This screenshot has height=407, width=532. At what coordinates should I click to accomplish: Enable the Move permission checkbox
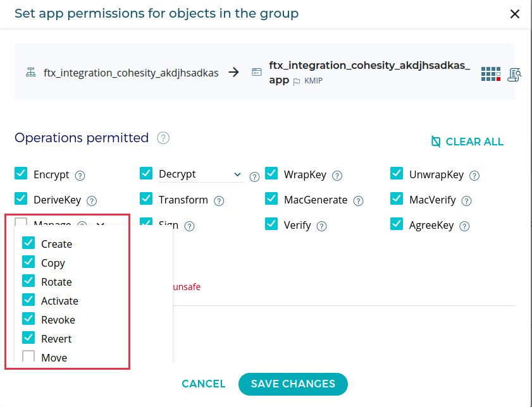(28, 357)
